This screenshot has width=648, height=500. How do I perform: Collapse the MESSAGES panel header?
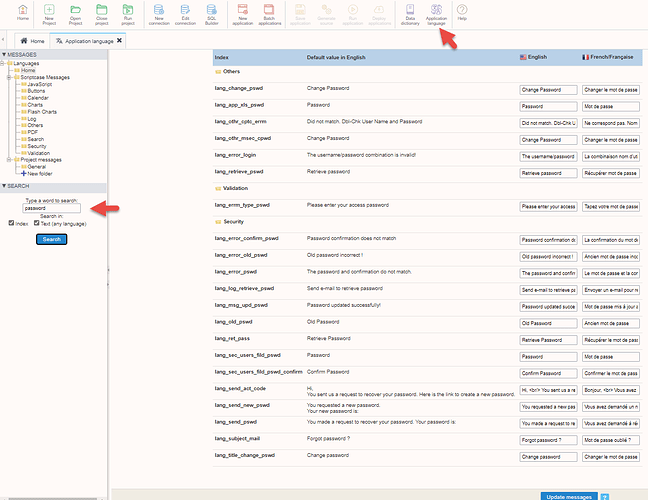(54, 55)
